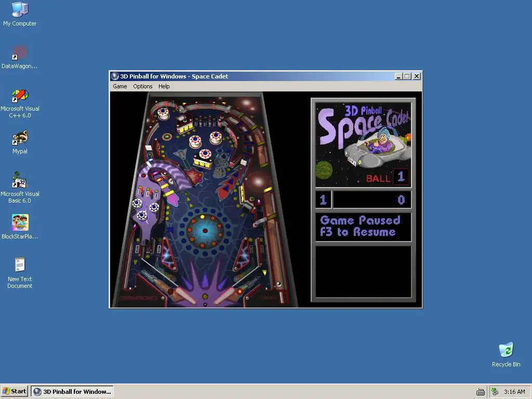Click the Start button
Screen dimensions: 532x399
(x=14, y=391)
